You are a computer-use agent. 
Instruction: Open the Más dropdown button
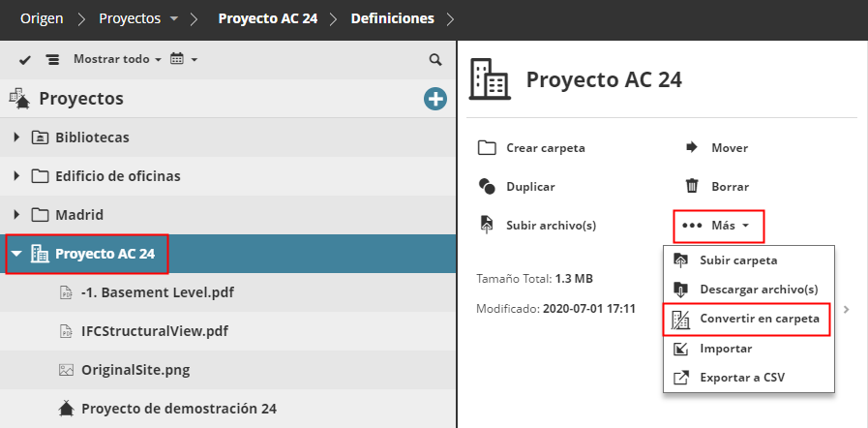pos(720,226)
